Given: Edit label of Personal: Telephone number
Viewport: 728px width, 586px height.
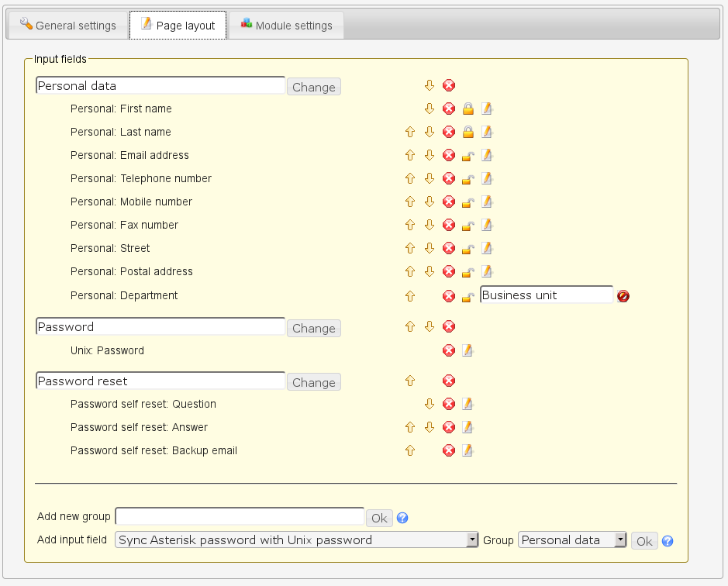Looking at the screenshot, I should coord(487,178).
